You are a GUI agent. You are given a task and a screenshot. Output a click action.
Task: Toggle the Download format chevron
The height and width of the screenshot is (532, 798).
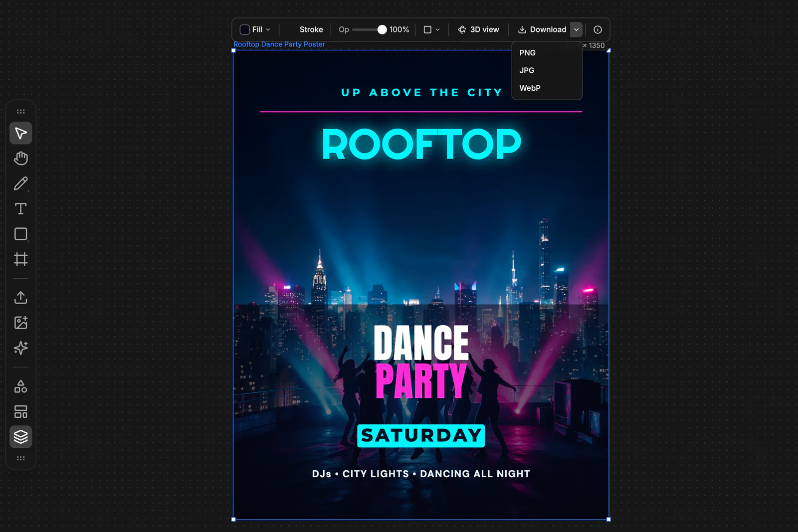tap(576, 29)
